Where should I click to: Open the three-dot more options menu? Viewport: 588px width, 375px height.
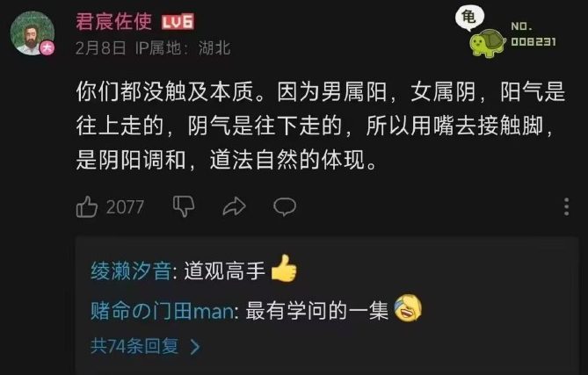567,206
